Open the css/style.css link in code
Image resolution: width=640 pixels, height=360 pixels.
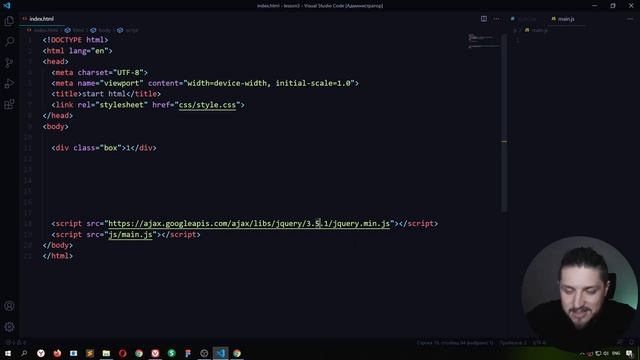(x=207, y=105)
